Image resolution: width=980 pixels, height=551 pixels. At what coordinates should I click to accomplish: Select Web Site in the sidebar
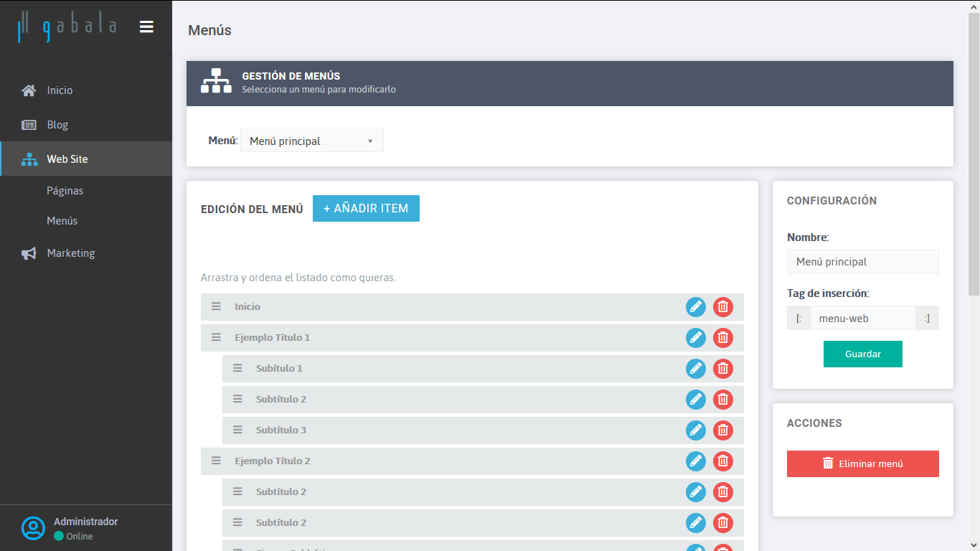(x=86, y=159)
